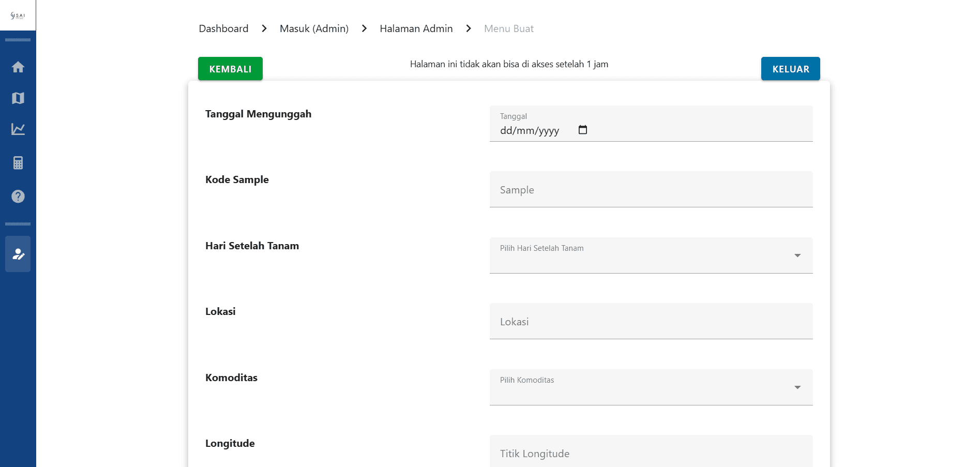Click the Menu Buat breadcrumb
The height and width of the screenshot is (467, 980).
[x=508, y=28]
